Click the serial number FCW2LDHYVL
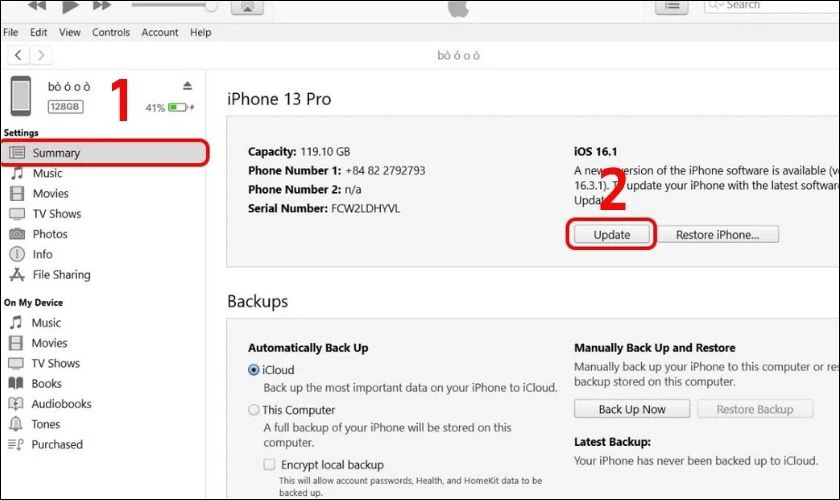The height and width of the screenshot is (500, 840). (x=365, y=208)
